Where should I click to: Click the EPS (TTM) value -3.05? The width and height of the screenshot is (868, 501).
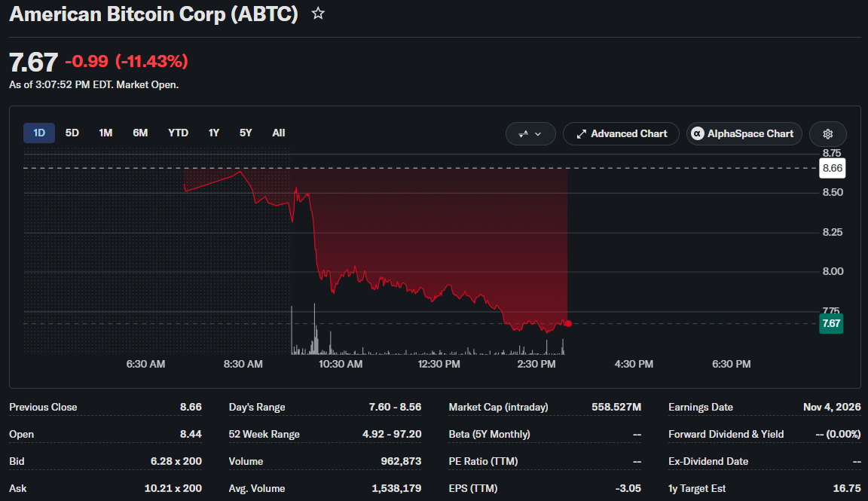point(628,488)
